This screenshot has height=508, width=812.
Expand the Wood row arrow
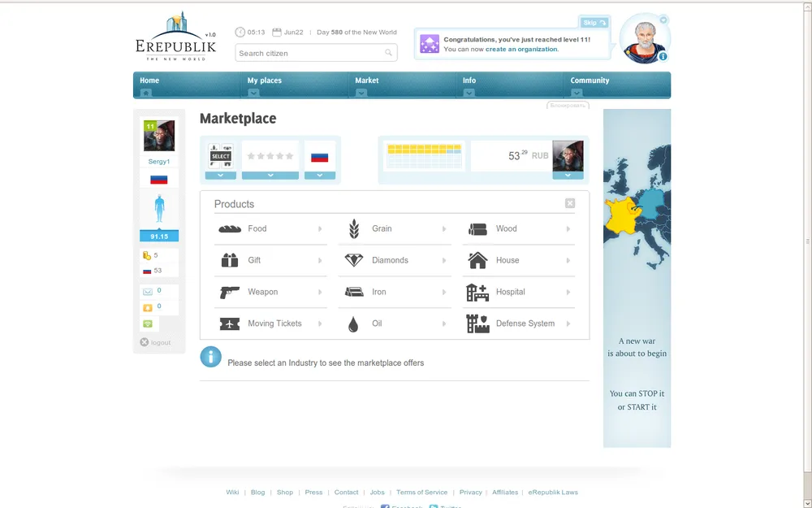(x=568, y=228)
